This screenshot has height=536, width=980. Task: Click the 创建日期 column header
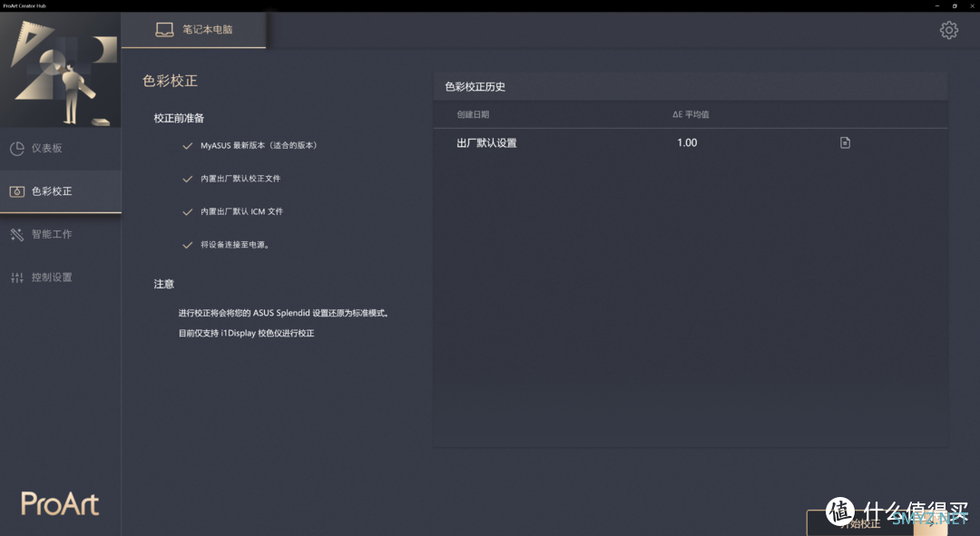[x=473, y=114]
